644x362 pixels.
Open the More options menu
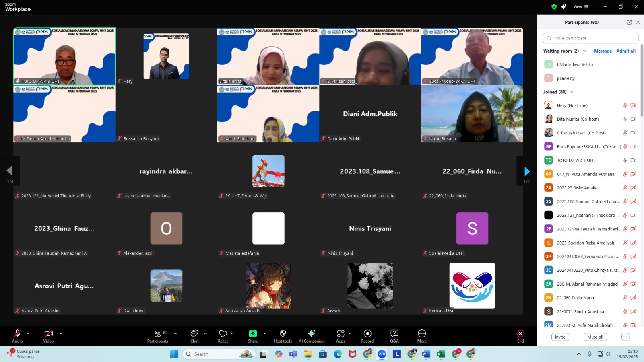422,336
